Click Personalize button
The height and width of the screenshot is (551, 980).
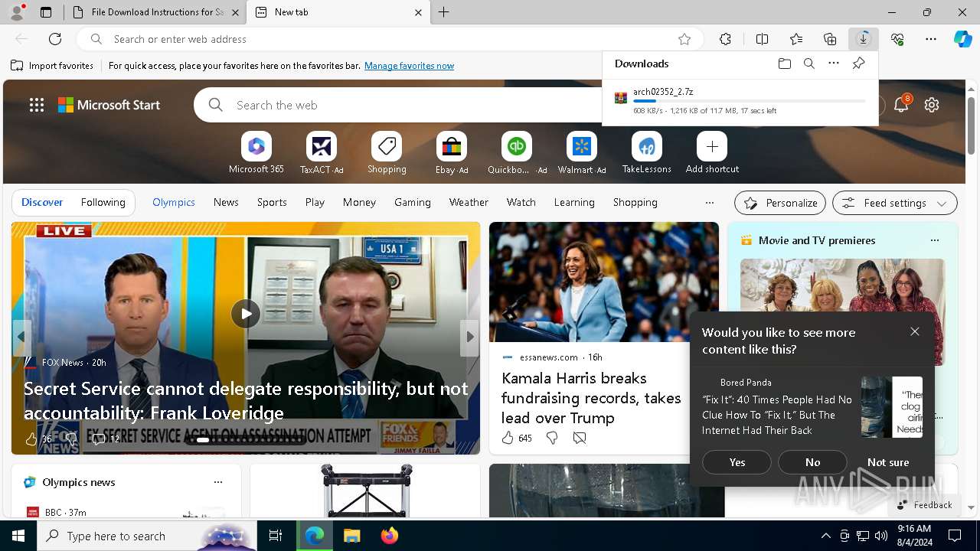click(x=780, y=203)
